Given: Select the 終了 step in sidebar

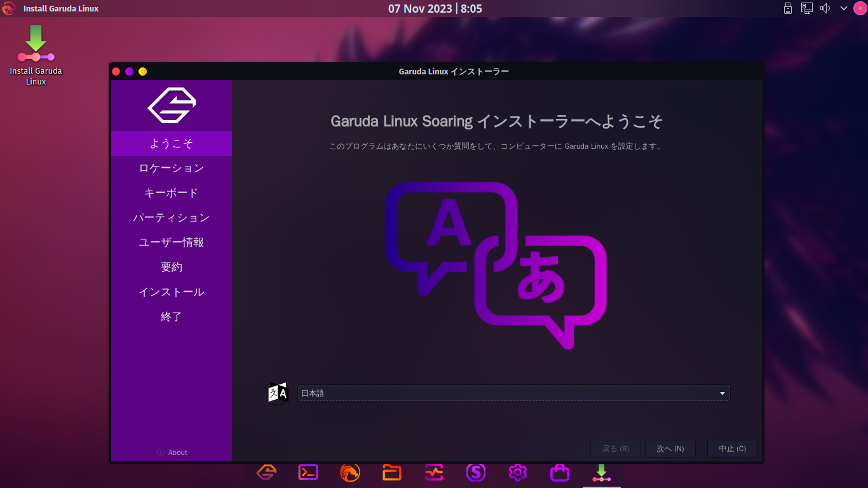Looking at the screenshot, I should [x=172, y=316].
